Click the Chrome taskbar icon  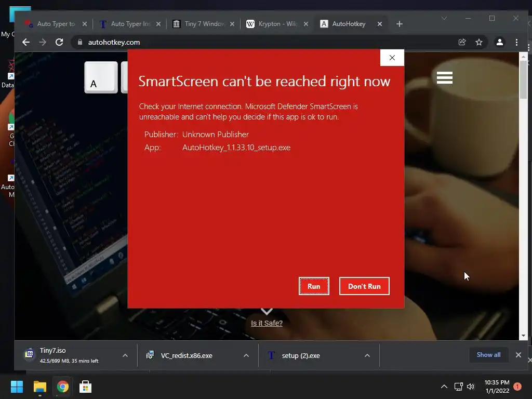pos(63,387)
